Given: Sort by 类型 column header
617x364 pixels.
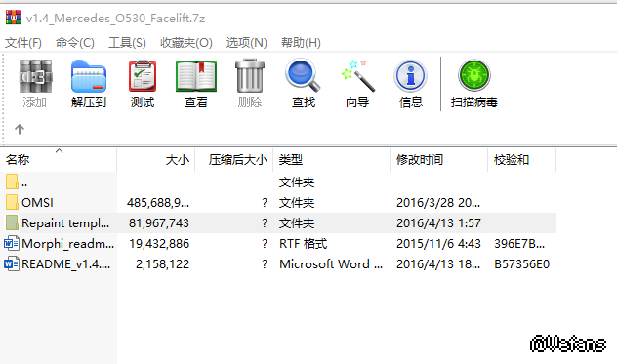Looking at the screenshot, I should tap(331, 160).
